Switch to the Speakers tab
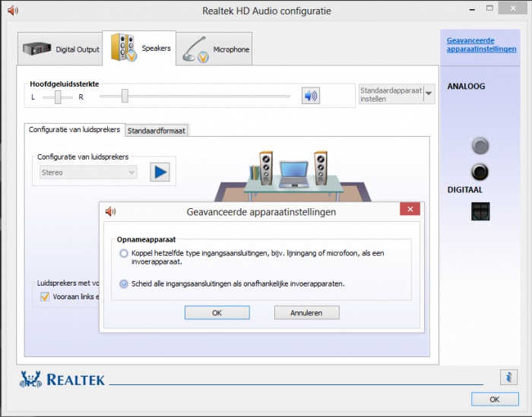The height and width of the screenshot is (417, 532). 139,48
